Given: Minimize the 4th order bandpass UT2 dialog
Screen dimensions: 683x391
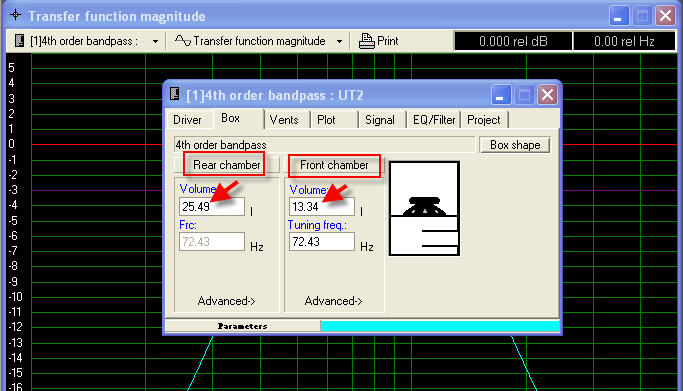Looking at the screenshot, I should (501, 95).
